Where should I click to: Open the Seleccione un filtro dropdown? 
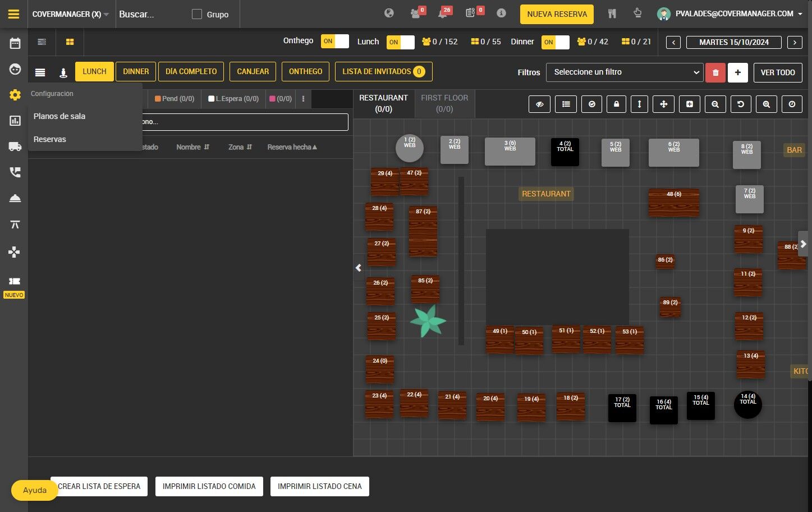click(624, 72)
